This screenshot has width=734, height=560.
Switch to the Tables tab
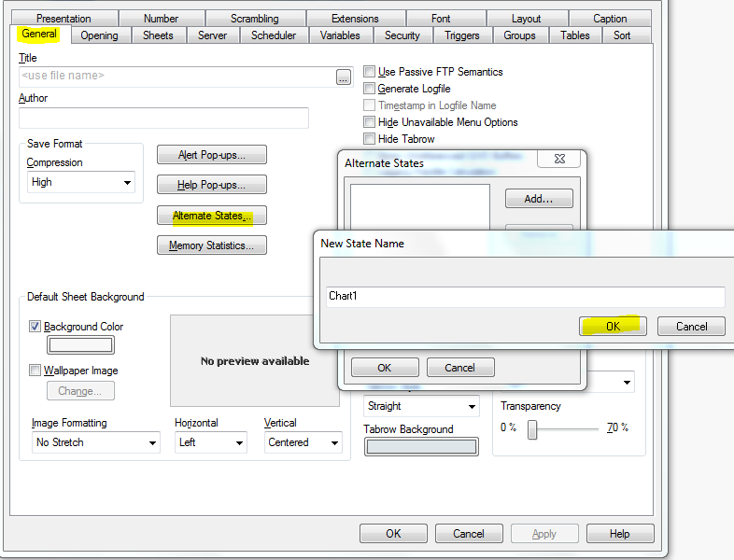(575, 35)
